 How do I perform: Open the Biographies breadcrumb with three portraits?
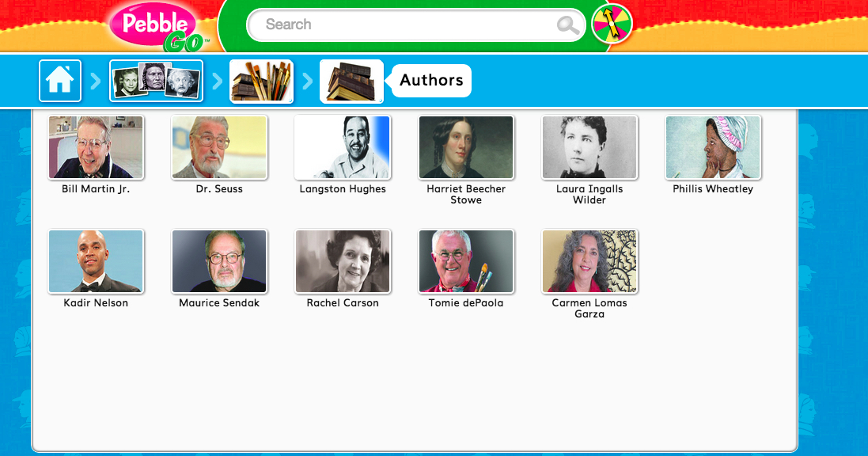pos(156,81)
